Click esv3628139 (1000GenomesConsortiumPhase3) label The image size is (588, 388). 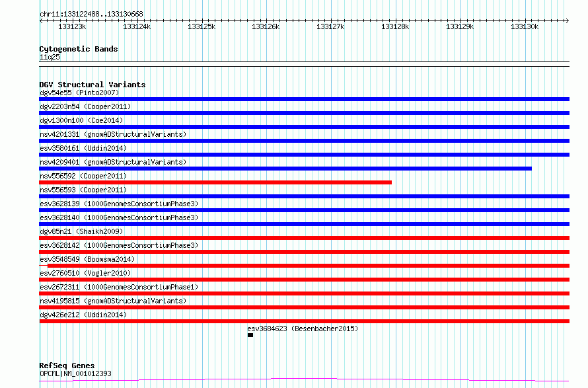[119, 204]
